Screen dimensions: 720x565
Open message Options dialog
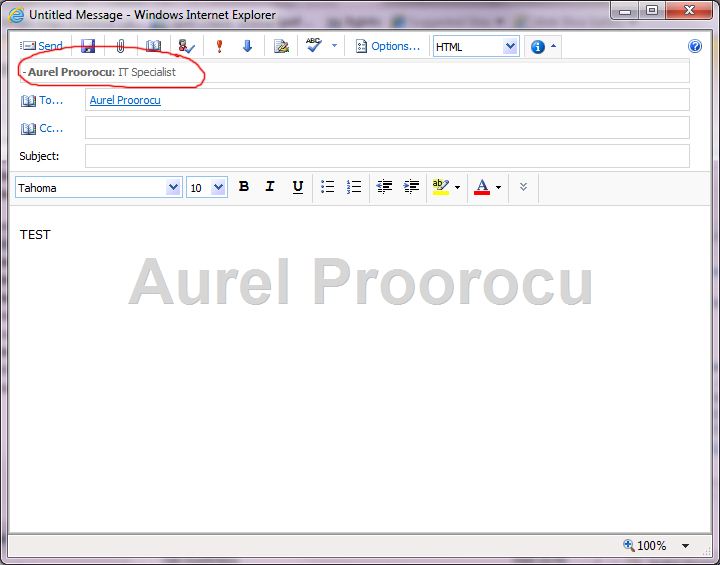388,46
